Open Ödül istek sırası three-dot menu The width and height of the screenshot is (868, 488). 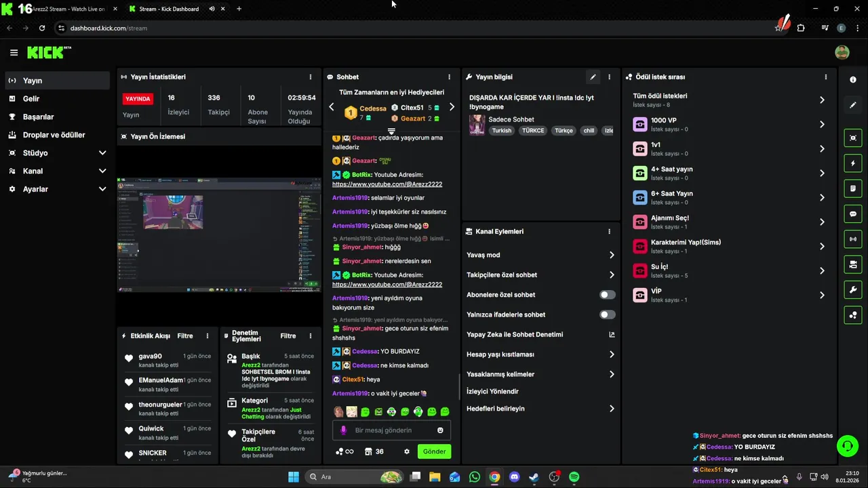pyautogui.click(x=825, y=77)
